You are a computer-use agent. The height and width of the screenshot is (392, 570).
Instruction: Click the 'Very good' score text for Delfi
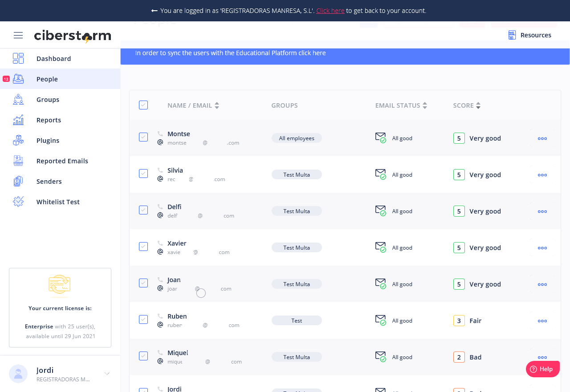coord(485,211)
